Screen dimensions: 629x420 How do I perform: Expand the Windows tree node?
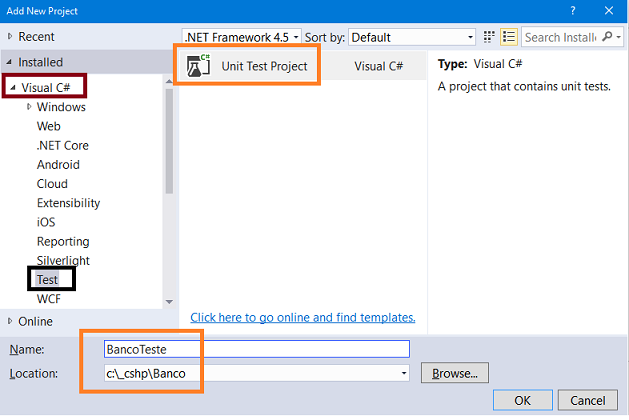29,107
